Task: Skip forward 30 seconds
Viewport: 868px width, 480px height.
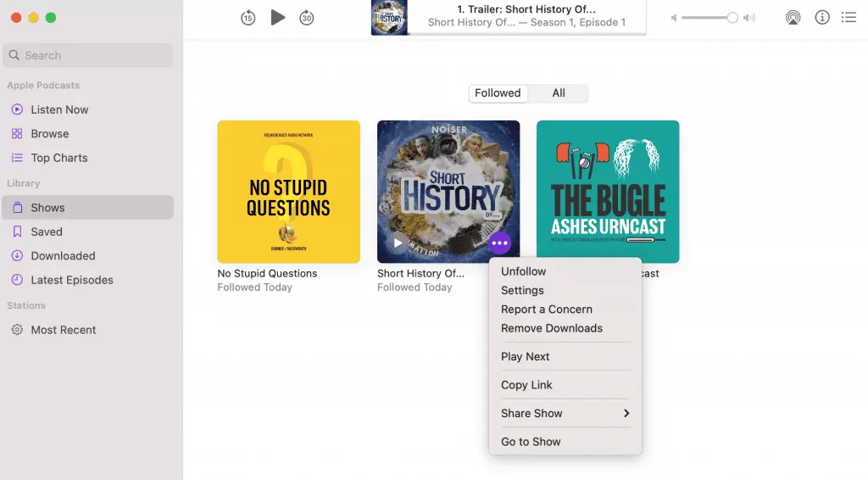Action: 307,18
